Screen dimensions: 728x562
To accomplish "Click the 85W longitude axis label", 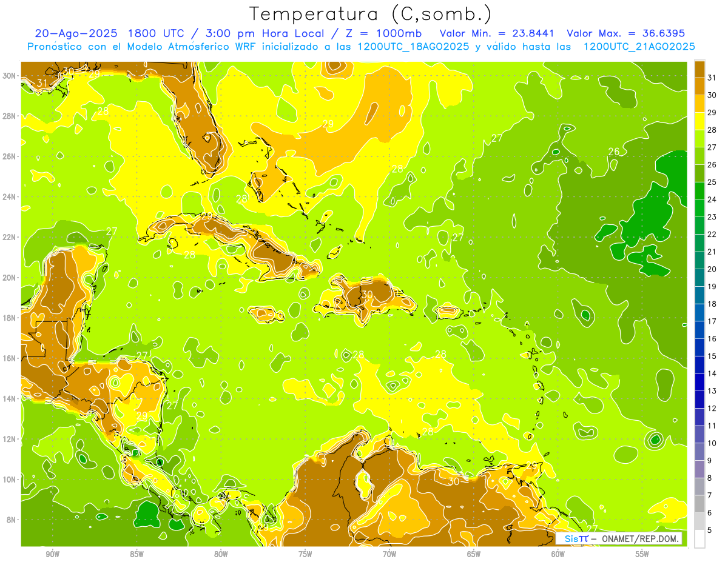I will (137, 554).
